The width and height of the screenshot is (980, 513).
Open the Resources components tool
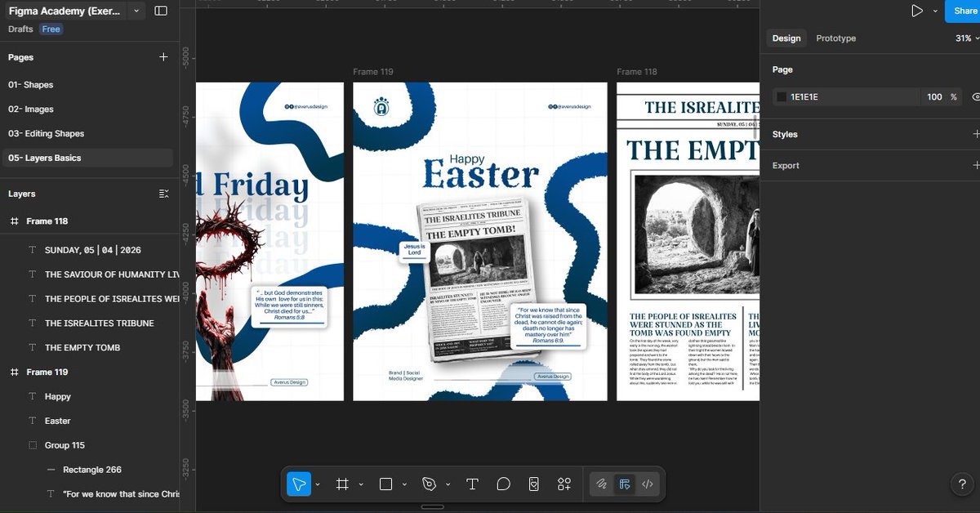click(x=564, y=484)
